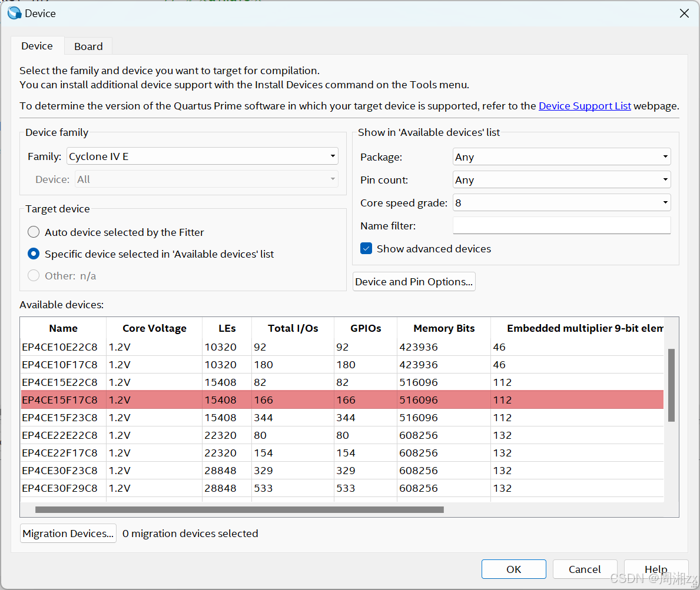Sort by Total I/Os column header
The image size is (700, 590).
[293, 328]
